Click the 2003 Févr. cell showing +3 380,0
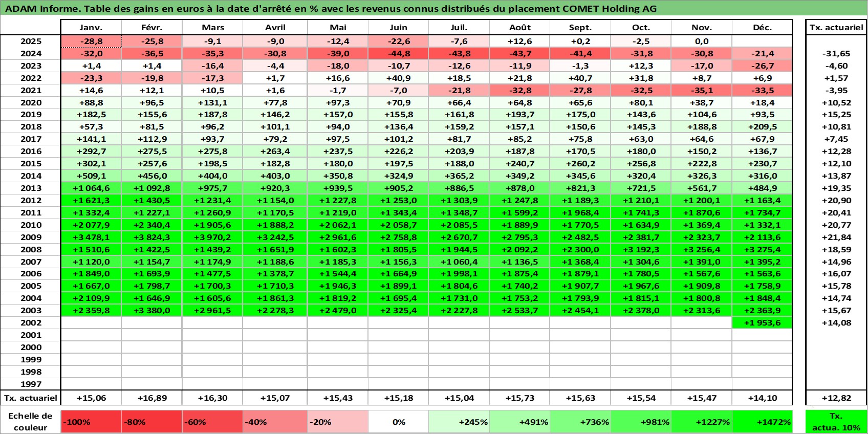 tap(152, 310)
